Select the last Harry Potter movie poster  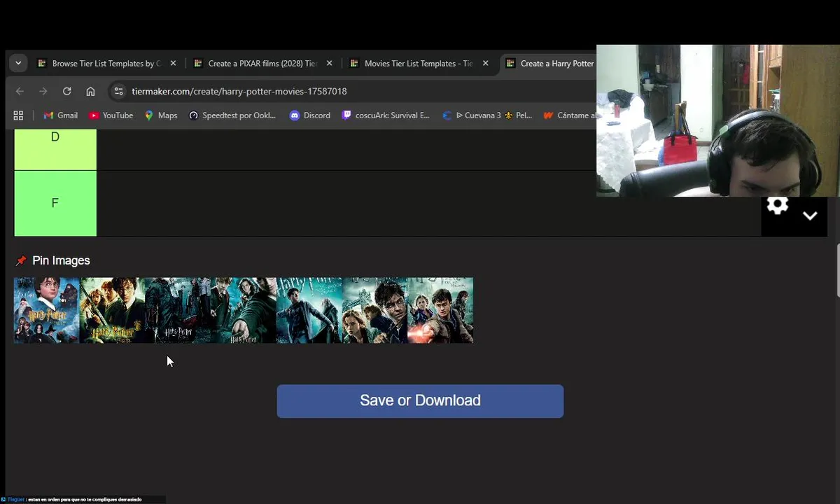(440, 310)
